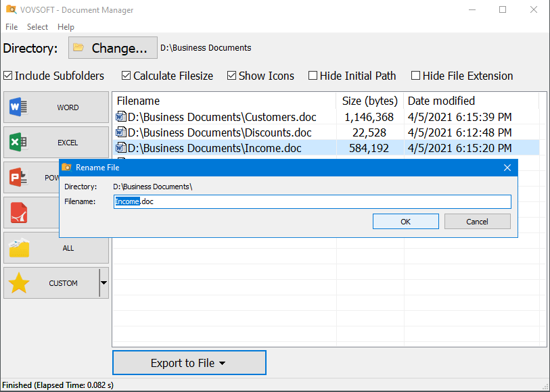Open the ALL files filter
This screenshot has height=392, width=550.
19,247
